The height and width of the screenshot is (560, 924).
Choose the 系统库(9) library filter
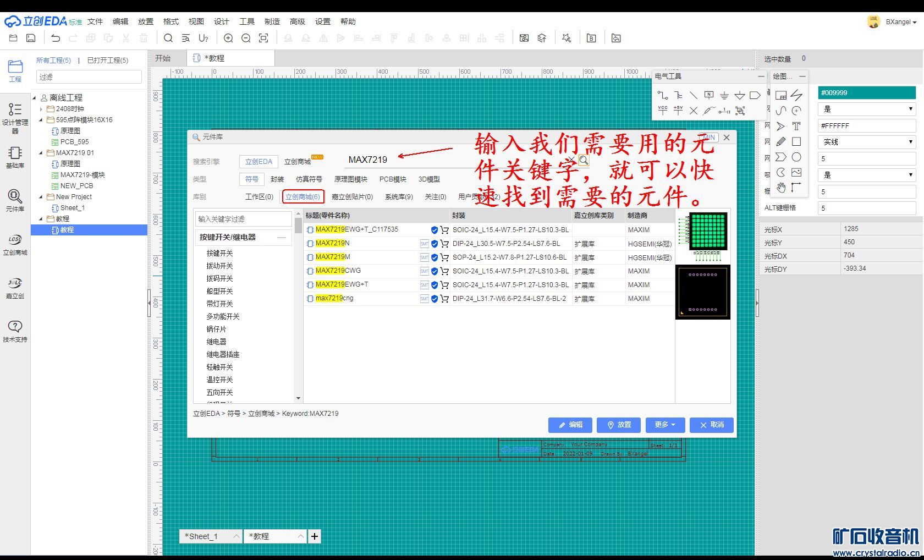tap(399, 197)
